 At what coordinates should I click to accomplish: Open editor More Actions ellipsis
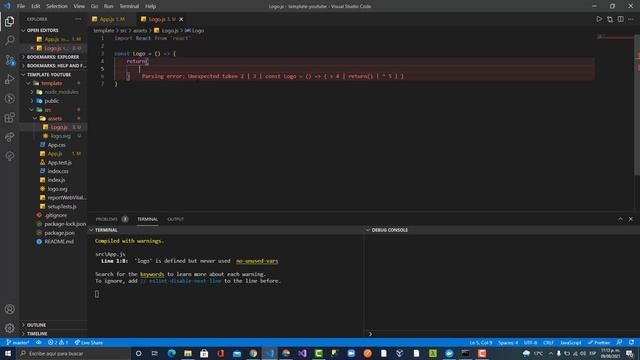tap(631, 19)
